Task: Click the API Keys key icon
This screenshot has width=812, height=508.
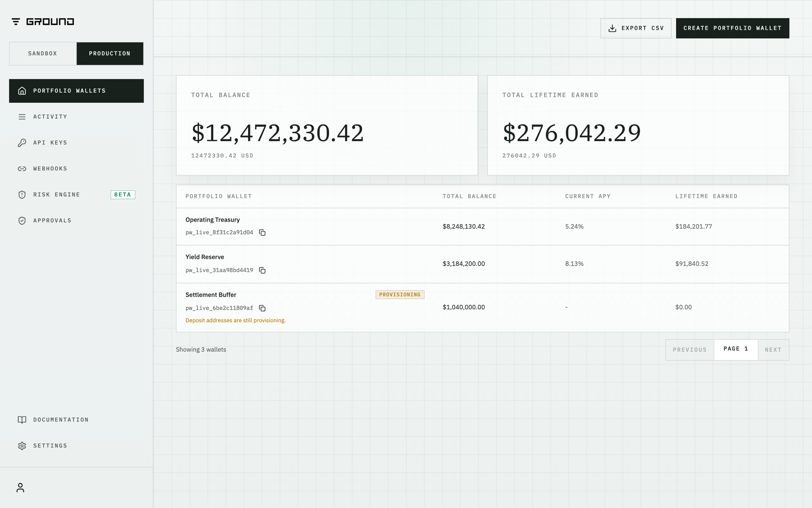Action: [x=22, y=143]
